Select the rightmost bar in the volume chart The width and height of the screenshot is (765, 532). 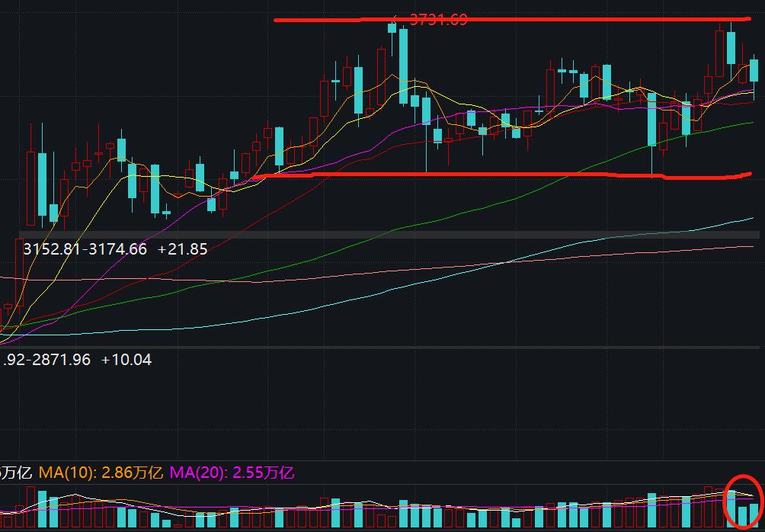click(754, 515)
